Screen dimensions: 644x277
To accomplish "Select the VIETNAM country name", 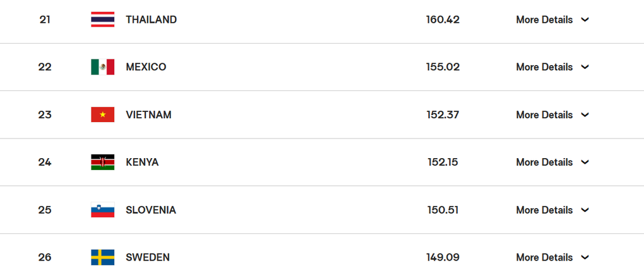I will click(148, 114).
